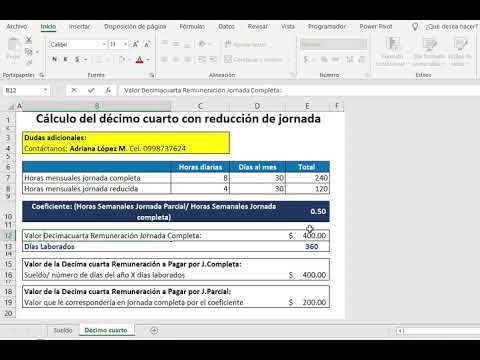The width and height of the screenshot is (480, 360).
Task: Expand the Número group dialog launcher
Action: 368,75
